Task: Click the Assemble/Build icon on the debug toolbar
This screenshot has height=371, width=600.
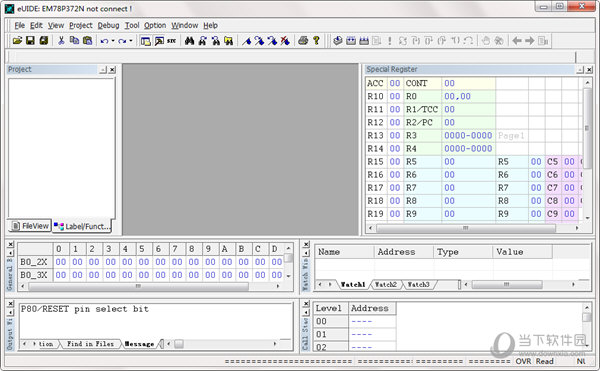Action: tap(338, 40)
